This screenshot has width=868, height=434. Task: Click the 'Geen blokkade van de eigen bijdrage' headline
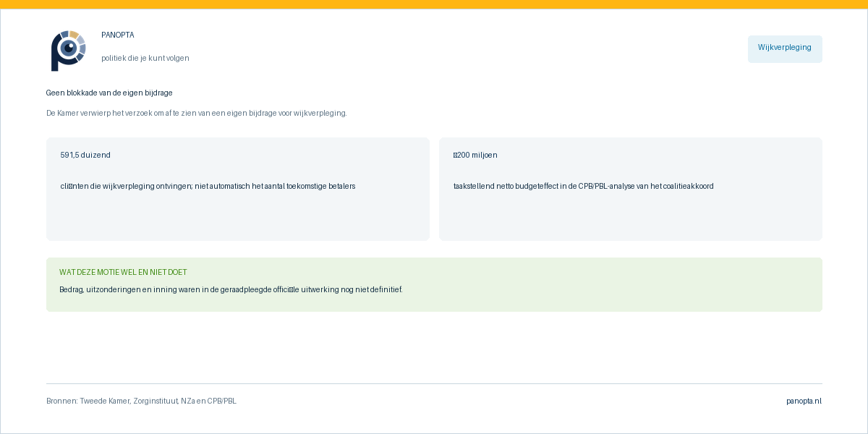click(x=109, y=93)
